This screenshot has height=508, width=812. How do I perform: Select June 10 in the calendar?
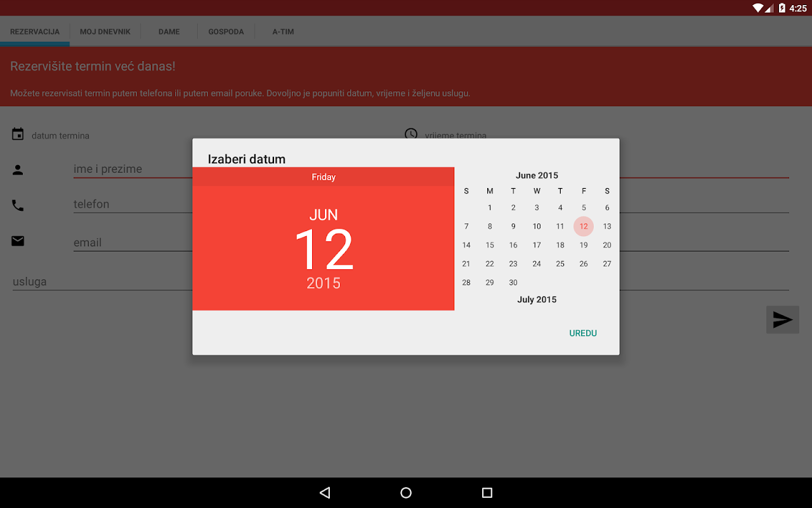(x=537, y=226)
